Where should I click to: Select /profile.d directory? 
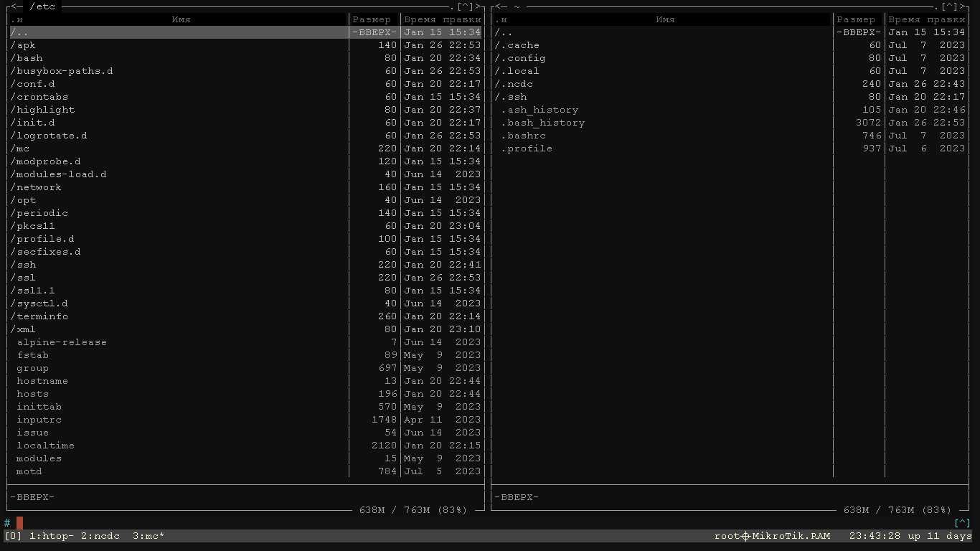(x=246, y=239)
